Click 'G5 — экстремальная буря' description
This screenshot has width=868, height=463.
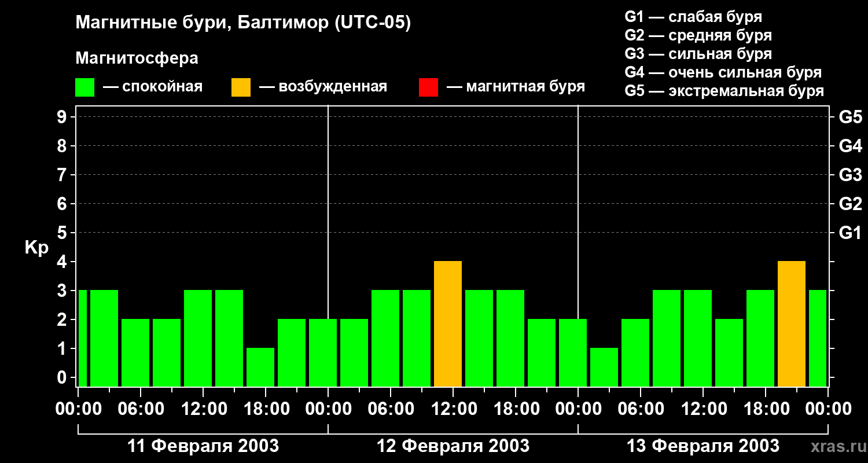pyautogui.click(x=724, y=91)
